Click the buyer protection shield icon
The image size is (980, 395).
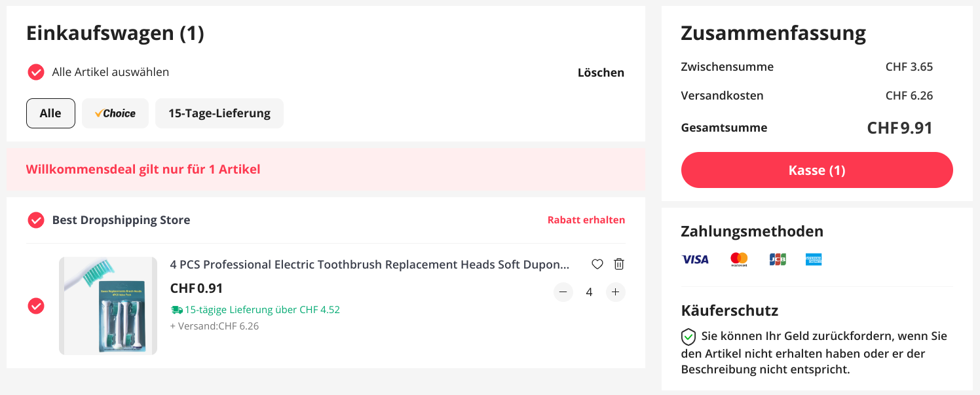[688, 337]
